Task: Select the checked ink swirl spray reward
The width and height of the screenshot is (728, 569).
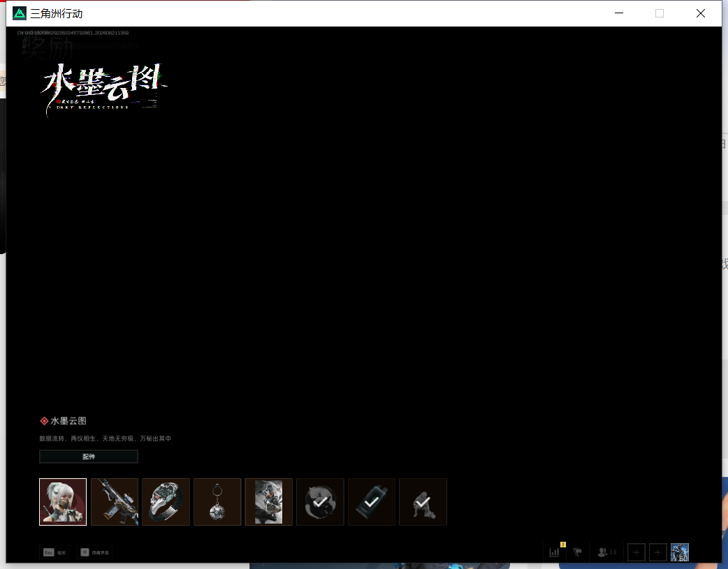Action: pyautogui.click(x=320, y=502)
